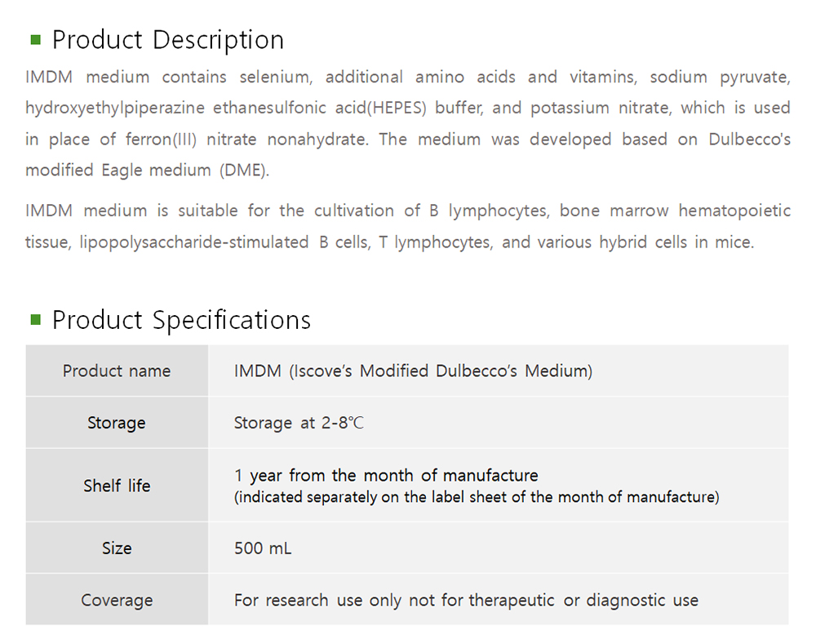Click the green bullet beside Product Specifications

click(x=35, y=319)
